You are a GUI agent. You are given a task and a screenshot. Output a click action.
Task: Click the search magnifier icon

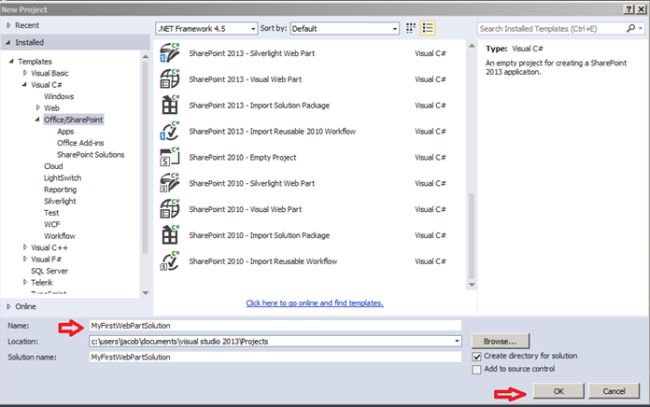(x=630, y=28)
